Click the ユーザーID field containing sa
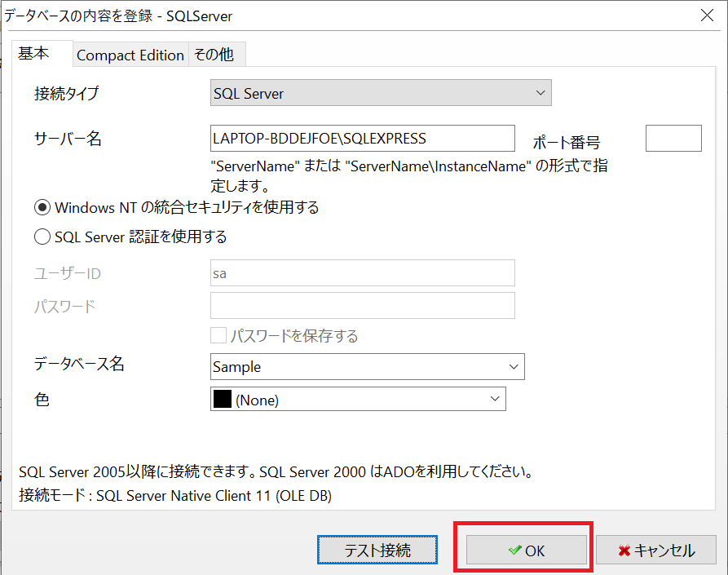Viewport: 728px width, 575px height. [362, 272]
